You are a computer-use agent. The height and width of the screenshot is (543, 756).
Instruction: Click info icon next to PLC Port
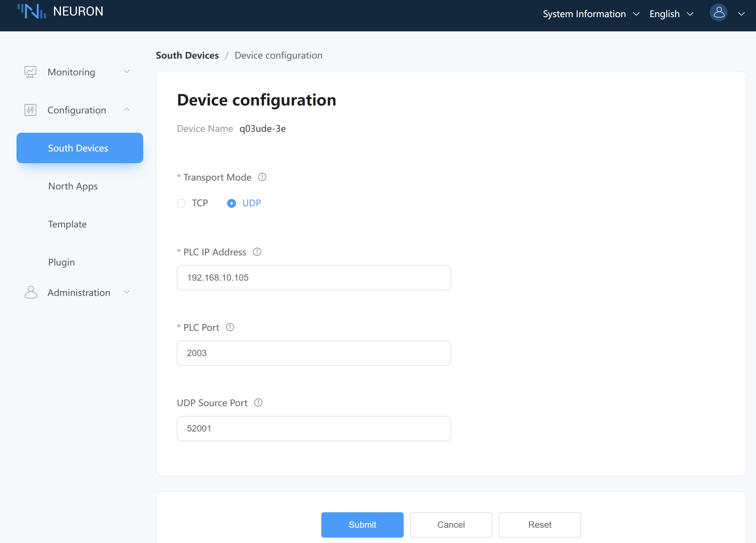click(230, 327)
